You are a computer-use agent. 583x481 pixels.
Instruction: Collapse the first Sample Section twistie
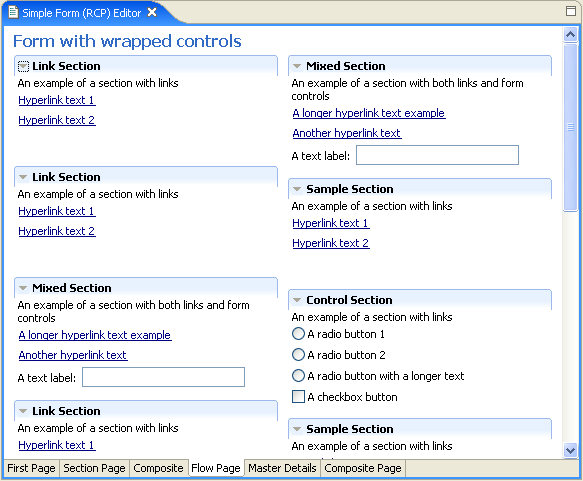coord(297,189)
